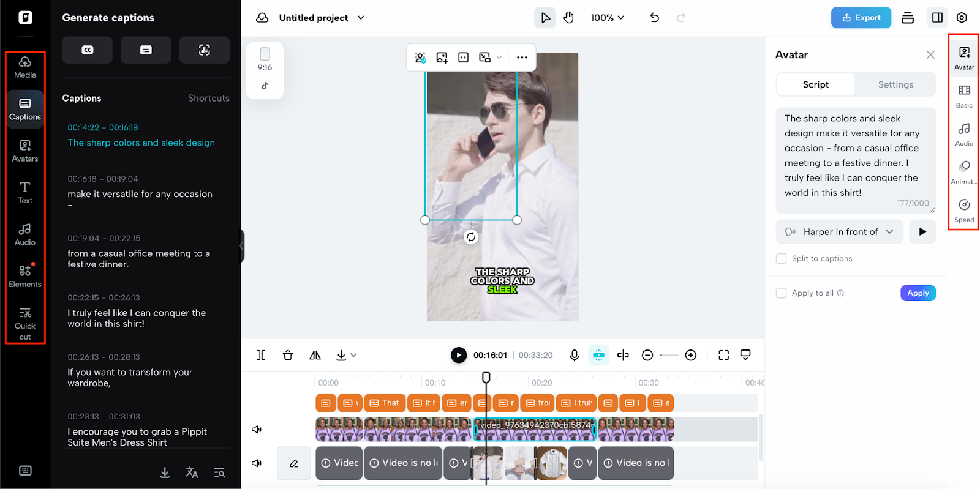Image resolution: width=980 pixels, height=489 pixels.
Task: Delete the selected clip
Action: click(288, 355)
